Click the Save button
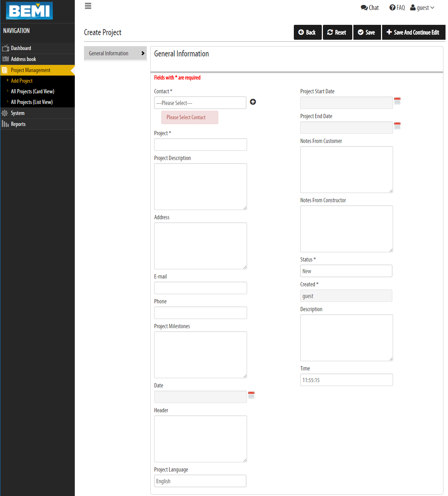 [x=367, y=32]
